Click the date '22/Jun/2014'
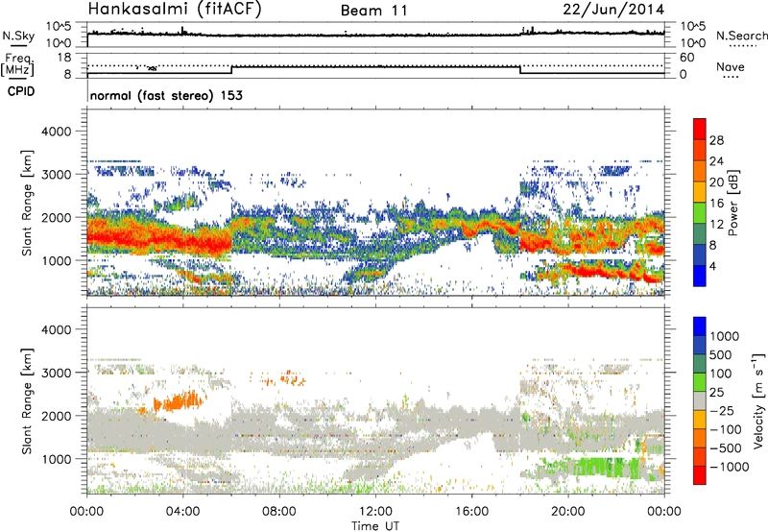The height and width of the screenshot is (532, 768). pos(613,10)
